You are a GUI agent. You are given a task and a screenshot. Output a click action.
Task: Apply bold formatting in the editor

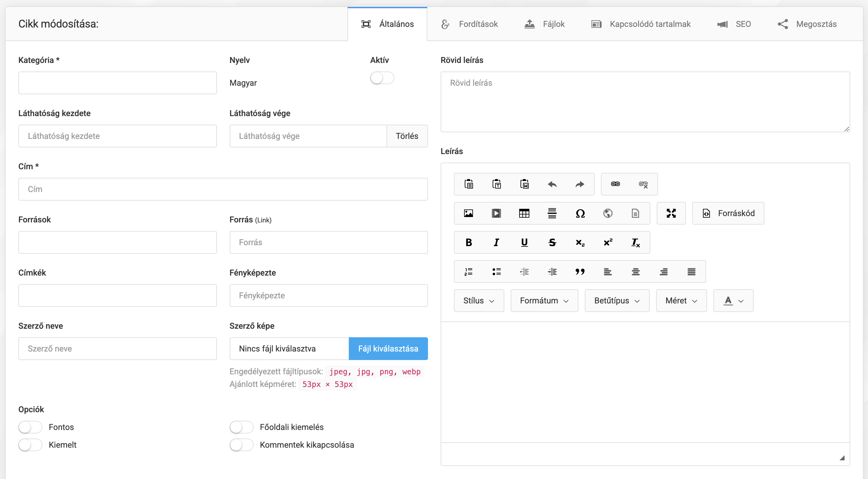[468, 242]
